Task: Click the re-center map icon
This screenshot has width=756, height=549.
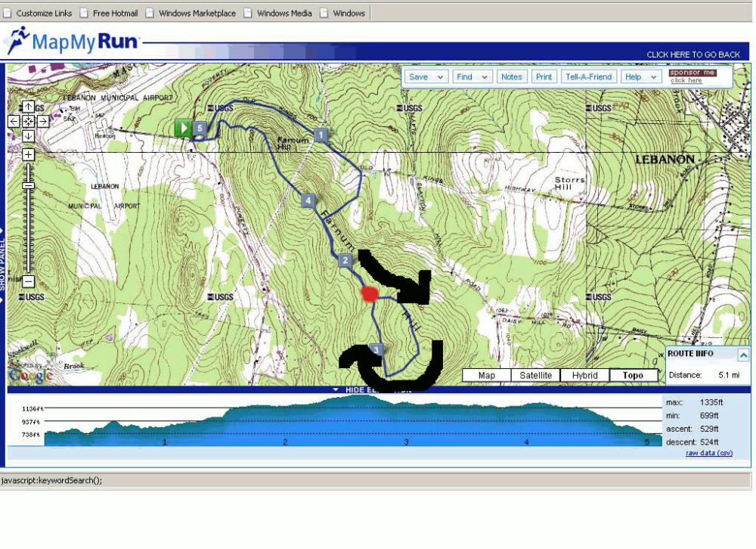Action: pyautogui.click(x=28, y=121)
